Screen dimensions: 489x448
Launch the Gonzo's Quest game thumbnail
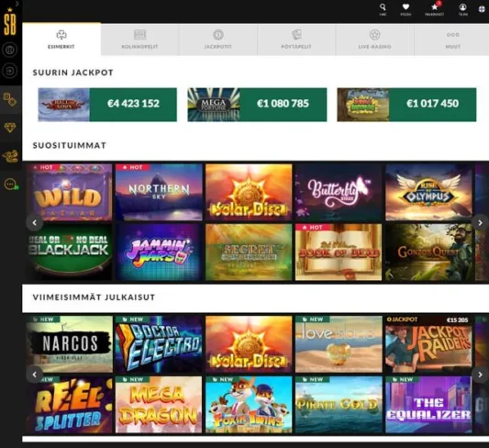(428, 252)
